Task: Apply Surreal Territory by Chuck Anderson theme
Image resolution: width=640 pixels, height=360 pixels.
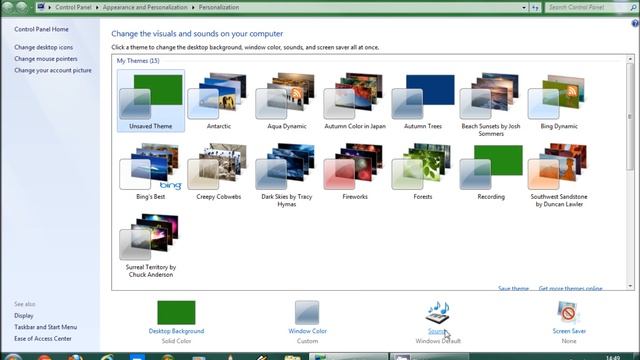Action: pos(151,245)
